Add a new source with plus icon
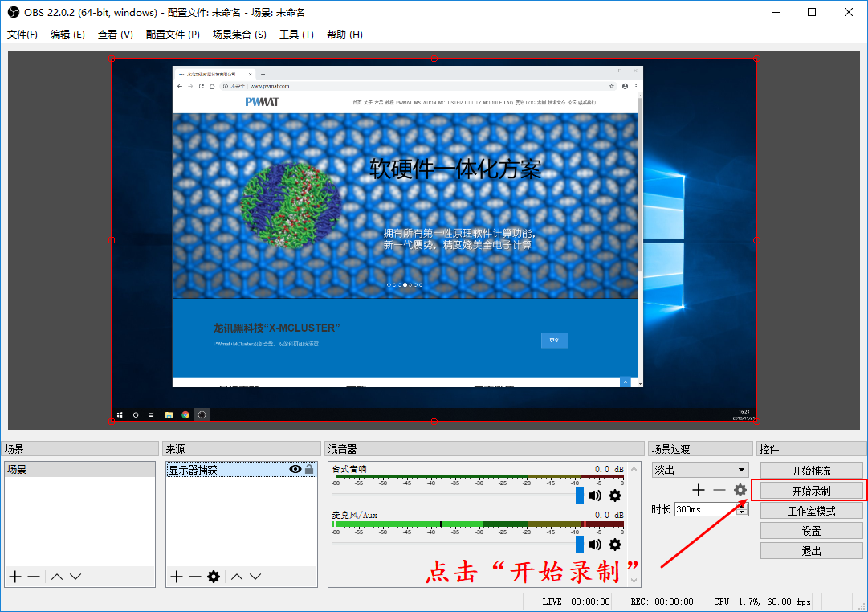This screenshot has height=612, width=868. 177,577
